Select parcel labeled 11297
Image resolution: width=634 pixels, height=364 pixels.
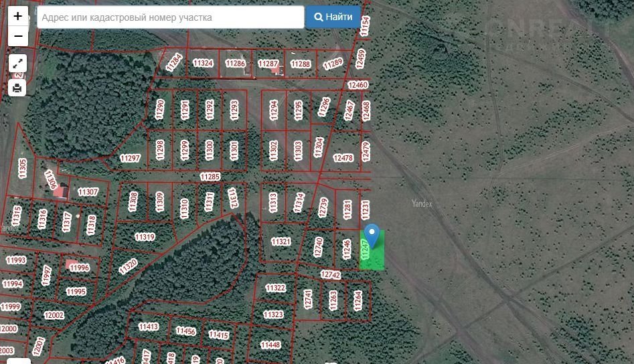click(x=130, y=159)
